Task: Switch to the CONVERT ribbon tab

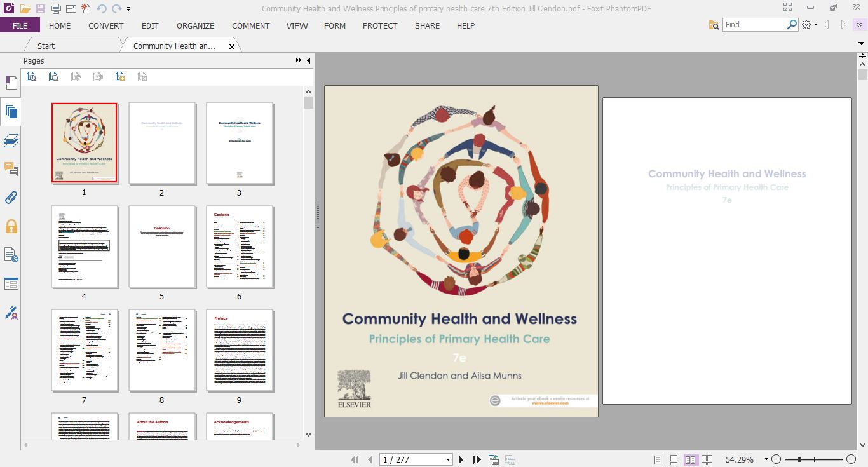Action: click(x=106, y=25)
